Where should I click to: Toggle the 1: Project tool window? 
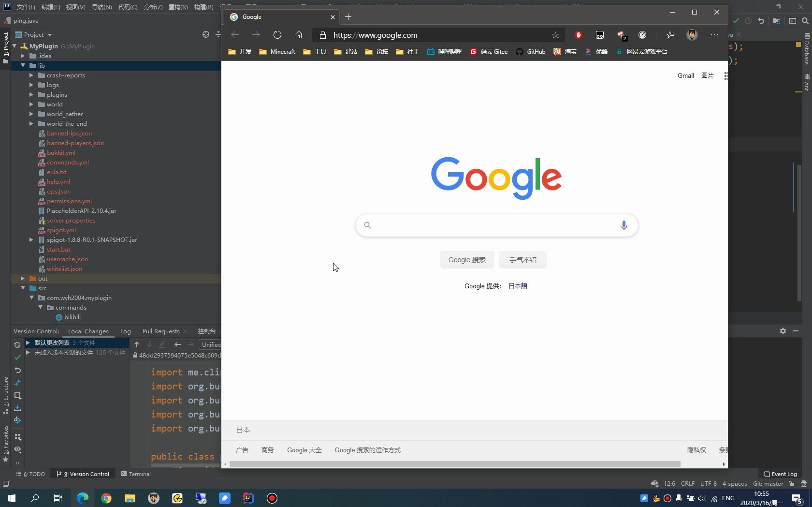pos(5,47)
